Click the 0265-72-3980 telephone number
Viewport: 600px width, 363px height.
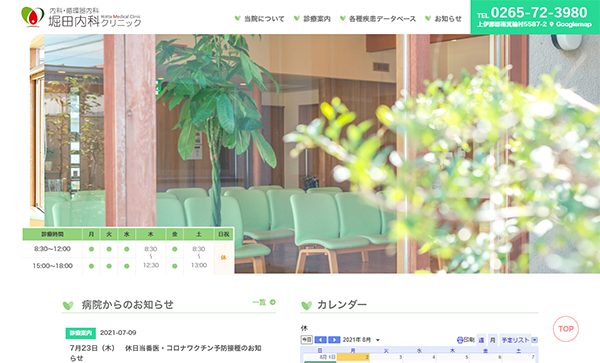point(539,13)
